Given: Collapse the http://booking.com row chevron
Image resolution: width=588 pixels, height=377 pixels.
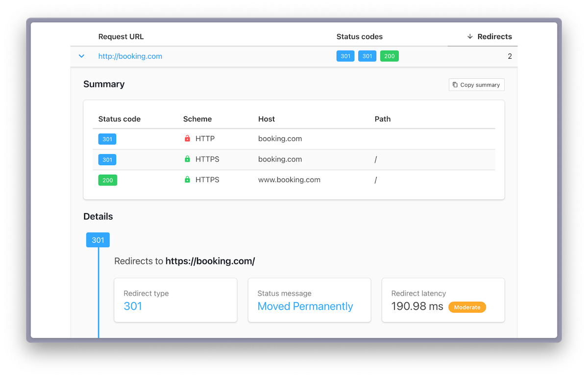Looking at the screenshot, I should coord(81,56).
